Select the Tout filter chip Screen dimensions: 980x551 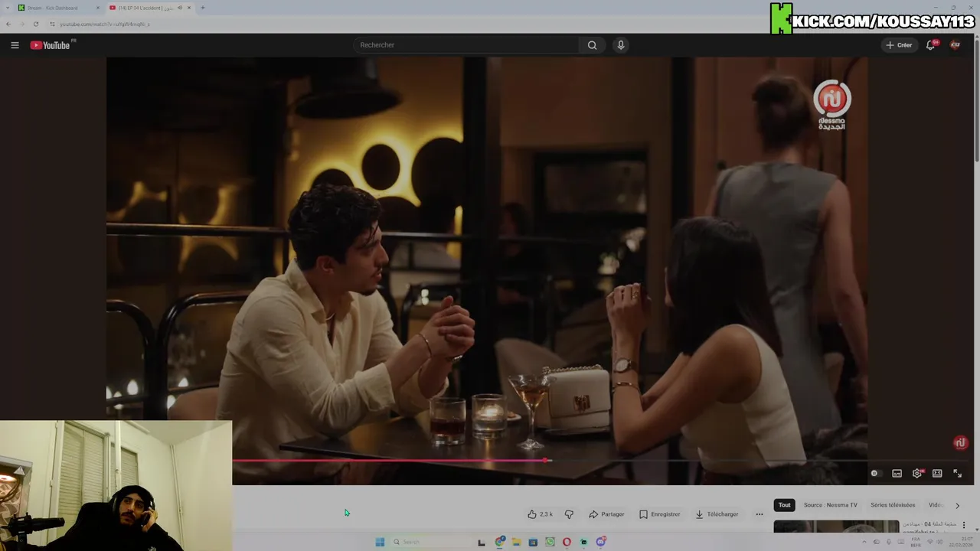pyautogui.click(x=784, y=505)
